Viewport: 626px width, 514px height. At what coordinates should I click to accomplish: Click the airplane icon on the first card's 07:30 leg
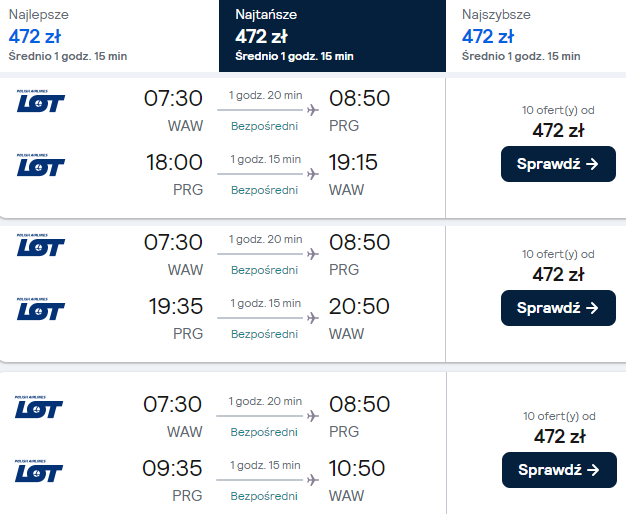pyautogui.click(x=312, y=110)
